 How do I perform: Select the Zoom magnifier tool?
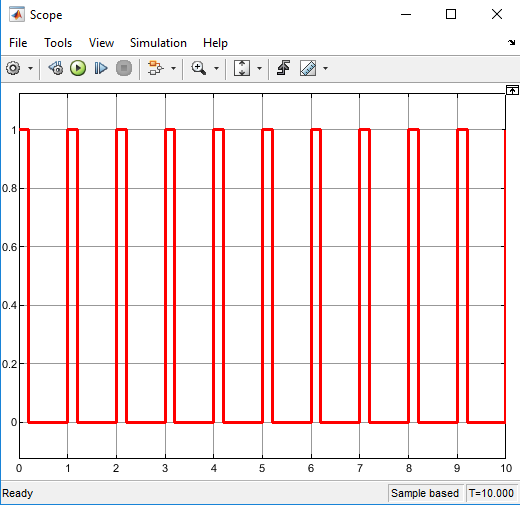199,68
